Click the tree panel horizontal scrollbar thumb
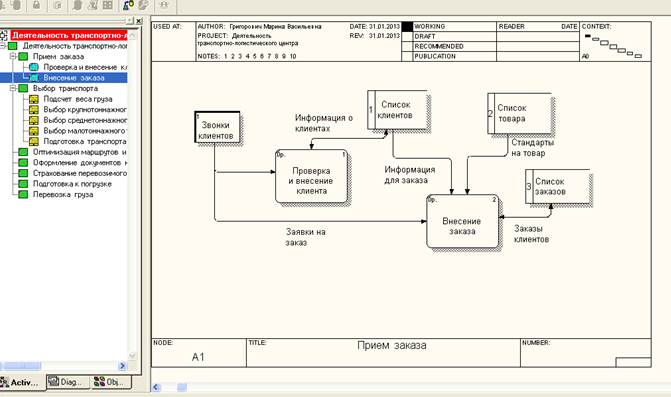 click(23, 366)
